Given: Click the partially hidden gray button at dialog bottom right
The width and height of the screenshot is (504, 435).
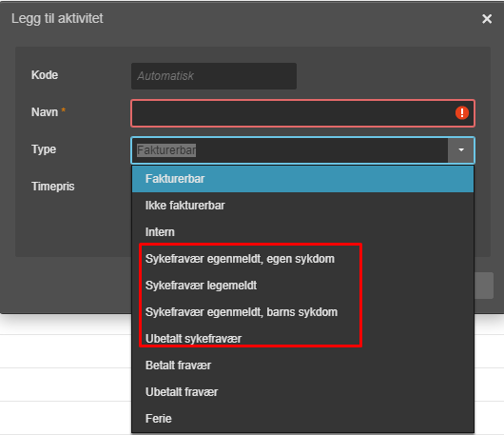Looking at the screenshot, I should (484, 286).
